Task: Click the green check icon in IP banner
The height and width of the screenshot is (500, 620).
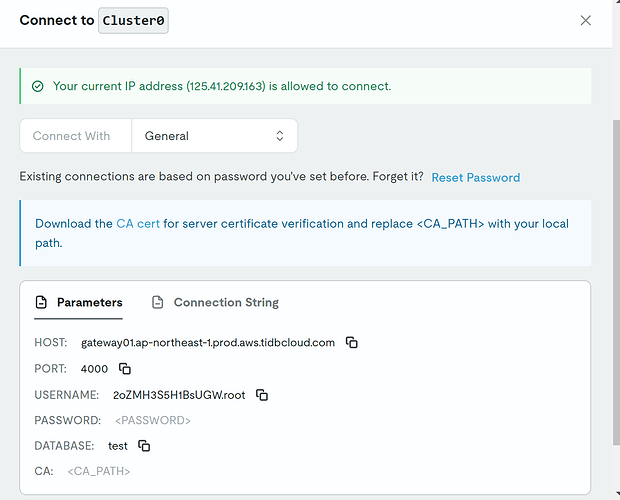Action: tap(38, 87)
